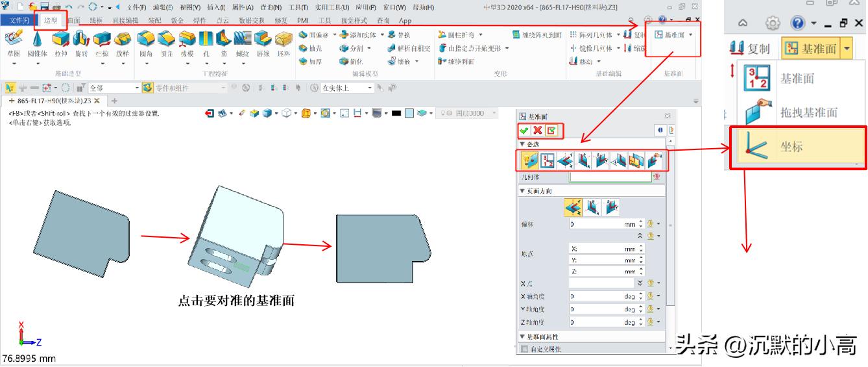Switch to the 钣金 ribbon tab

tap(177, 20)
